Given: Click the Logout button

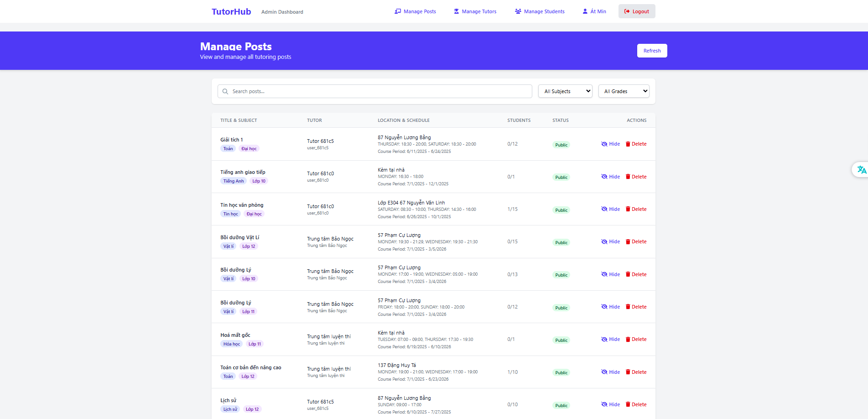Looking at the screenshot, I should coord(637,11).
